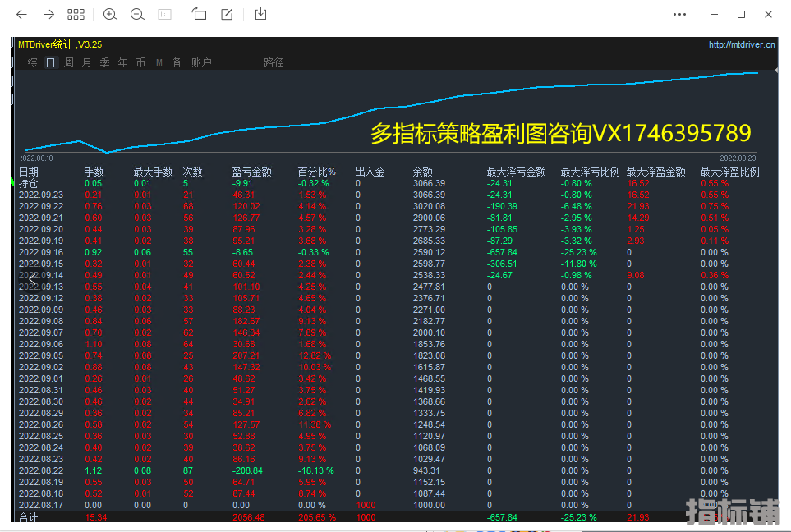This screenshot has width=791, height=532.
Task: Switch to the 月 (monthly) tab
Action: click(x=87, y=62)
